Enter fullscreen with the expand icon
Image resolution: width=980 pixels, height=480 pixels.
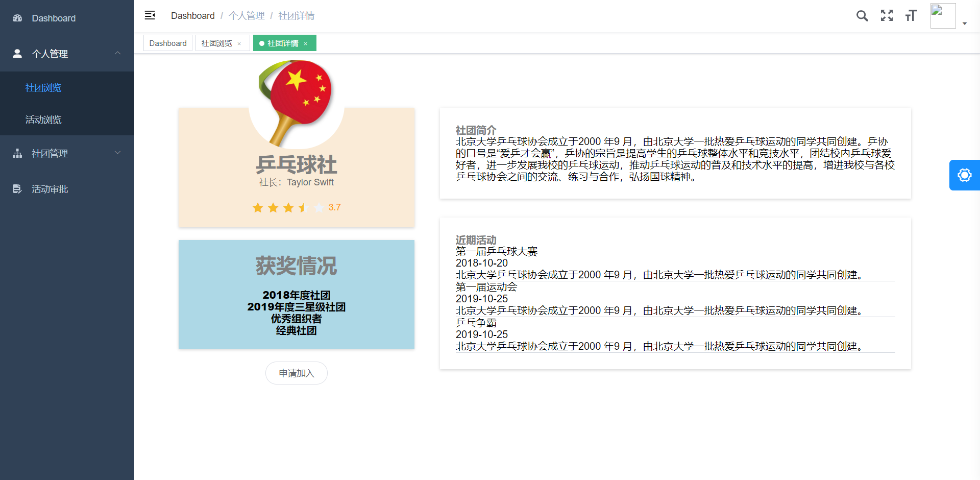click(x=887, y=16)
